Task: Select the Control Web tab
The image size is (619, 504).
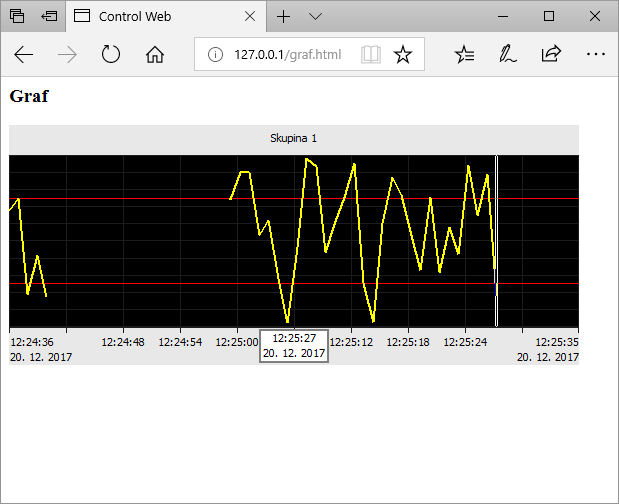Action: [150, 17]
